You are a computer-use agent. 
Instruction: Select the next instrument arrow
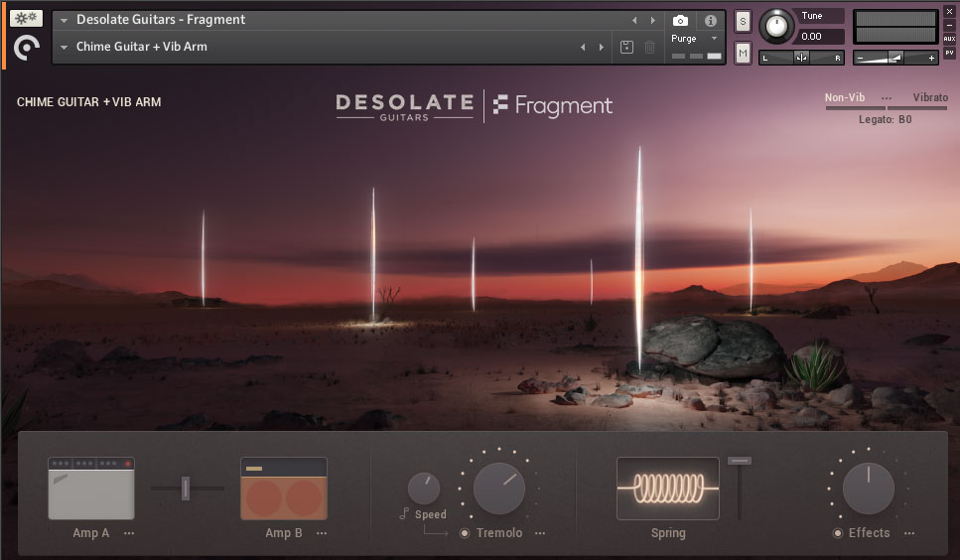tap(652, 20)
